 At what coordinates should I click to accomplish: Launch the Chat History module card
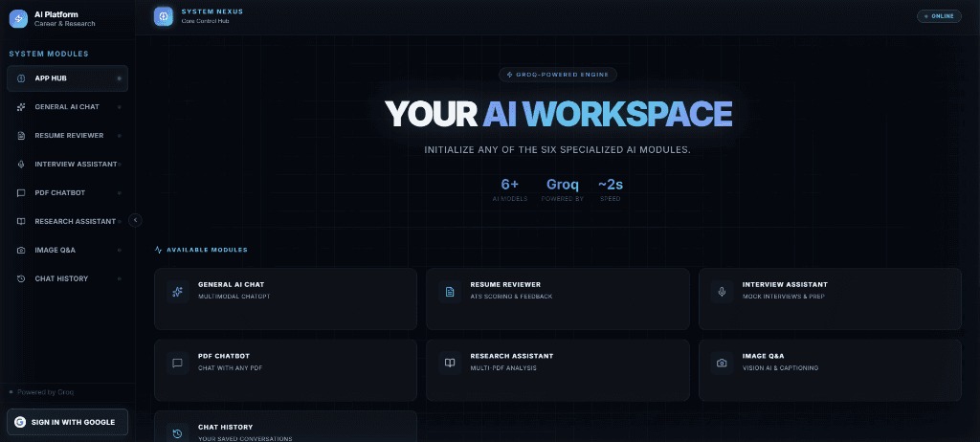coord(285,427)
